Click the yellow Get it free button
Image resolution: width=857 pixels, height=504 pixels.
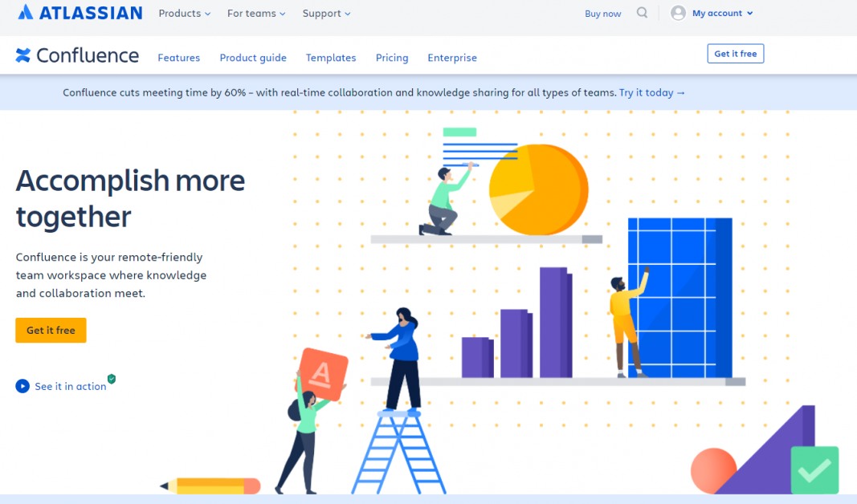coord(51,331)
